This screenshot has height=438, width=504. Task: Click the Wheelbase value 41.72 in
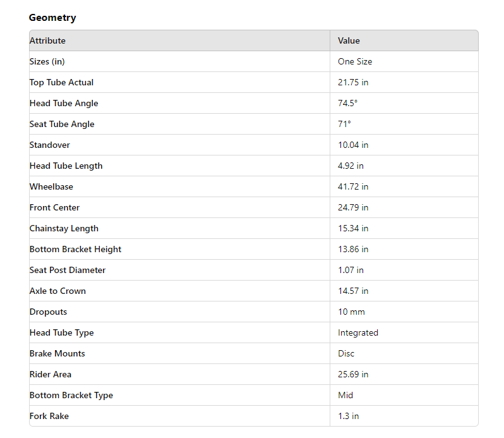(353, 186)
